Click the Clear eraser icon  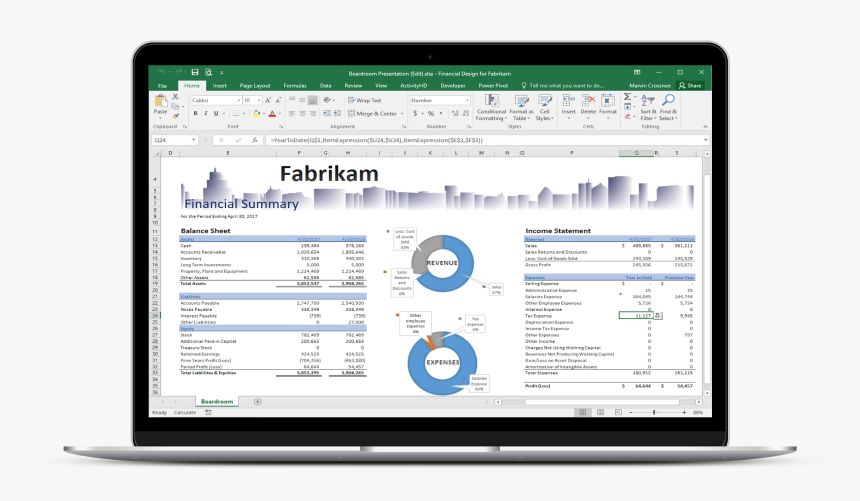point(627,116)
